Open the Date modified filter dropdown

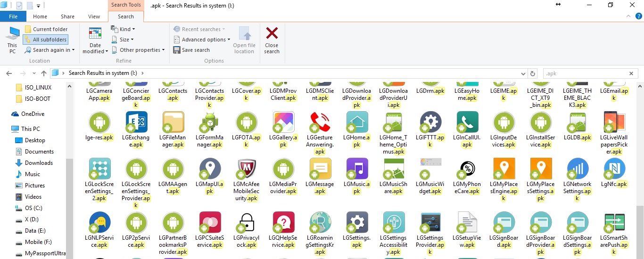point(95,40)
